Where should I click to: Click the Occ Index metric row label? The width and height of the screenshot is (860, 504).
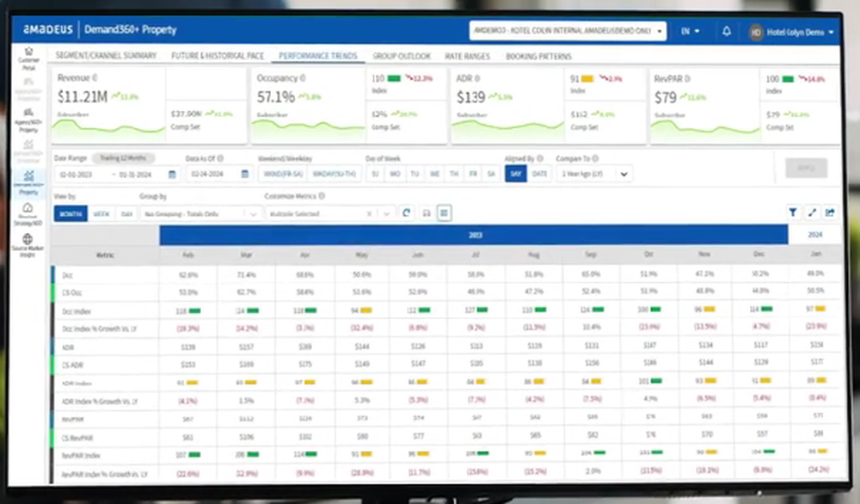coord(76,311)
